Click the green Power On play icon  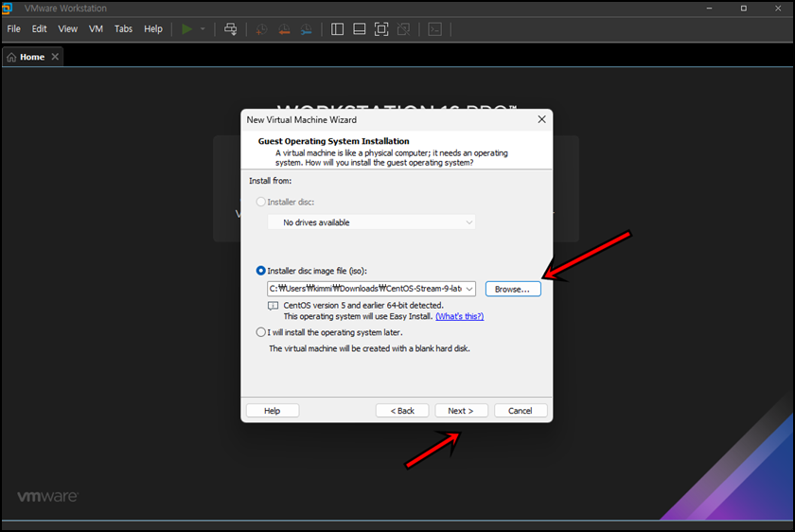[x=187, y=29]
